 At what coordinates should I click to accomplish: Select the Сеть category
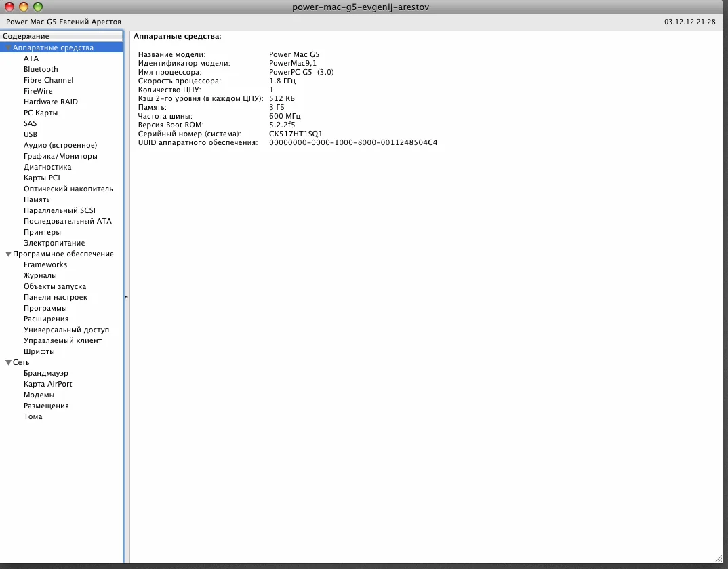tap(21, 362)
